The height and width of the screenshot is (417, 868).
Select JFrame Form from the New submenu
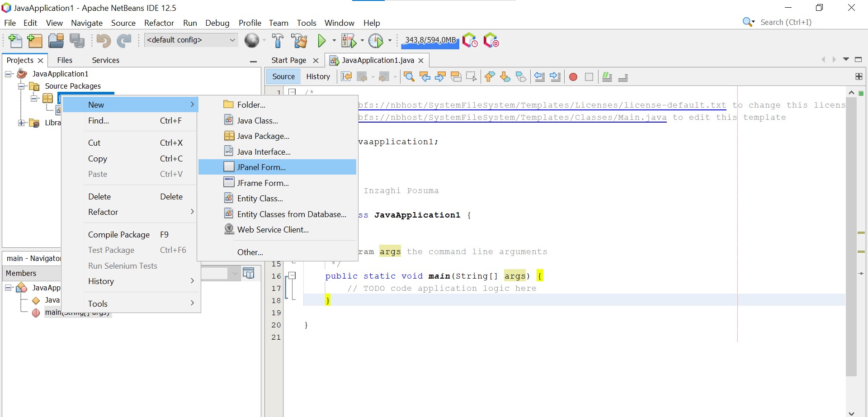click(263, 183)
